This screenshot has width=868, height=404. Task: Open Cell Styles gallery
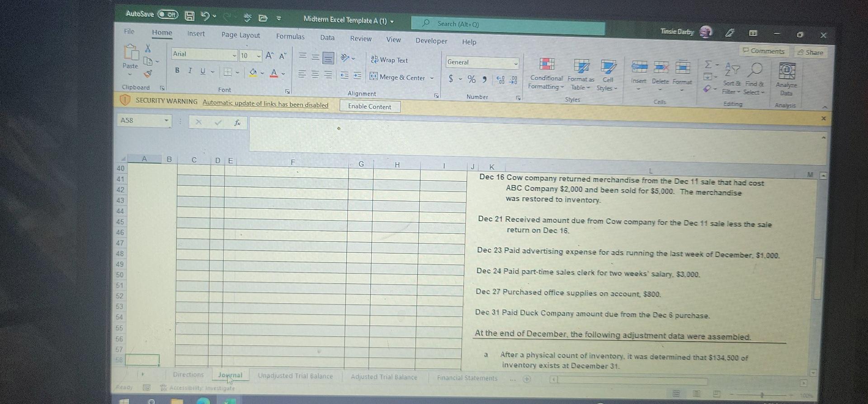608,75
